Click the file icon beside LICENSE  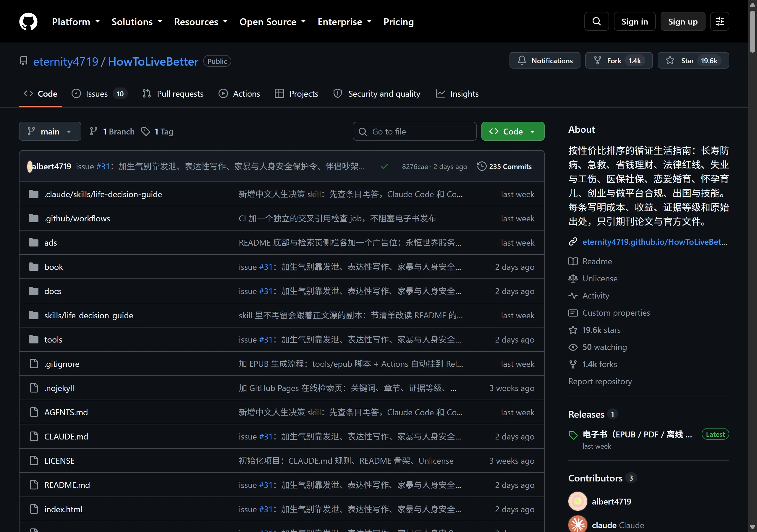coord(34,460)
